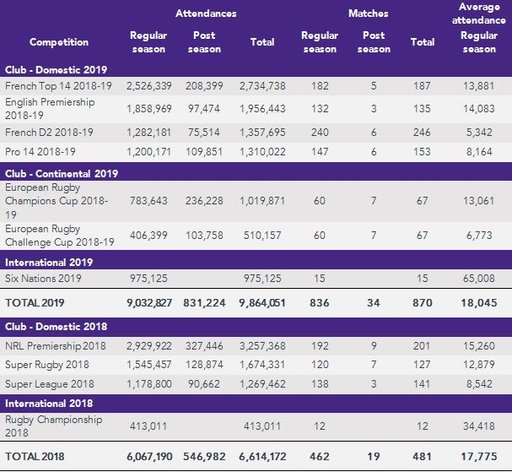Click the Super Rugby 2018 competition name
Image resolution: width=512 pixels, height=472 pixels.
(x=47, y=365)
